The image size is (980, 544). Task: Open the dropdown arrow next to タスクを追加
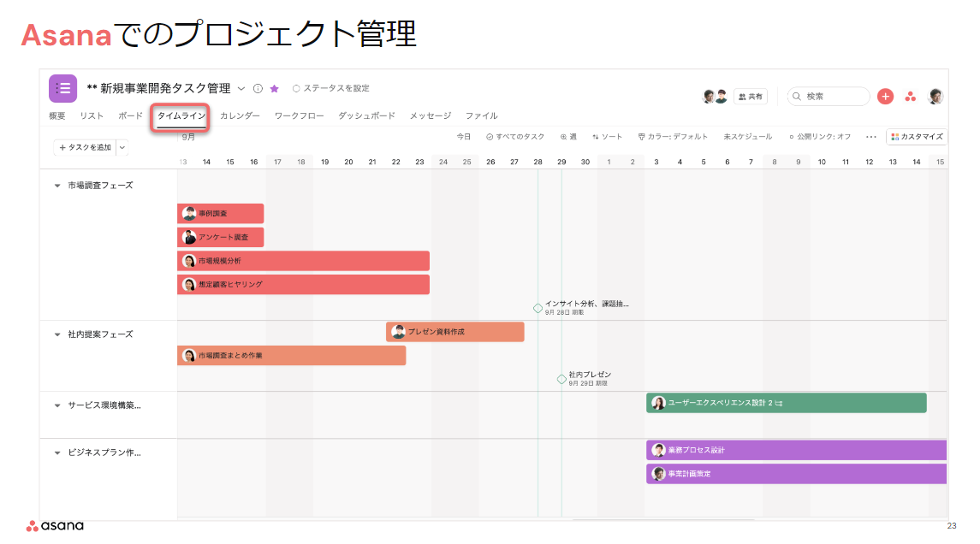pos(122,147)
